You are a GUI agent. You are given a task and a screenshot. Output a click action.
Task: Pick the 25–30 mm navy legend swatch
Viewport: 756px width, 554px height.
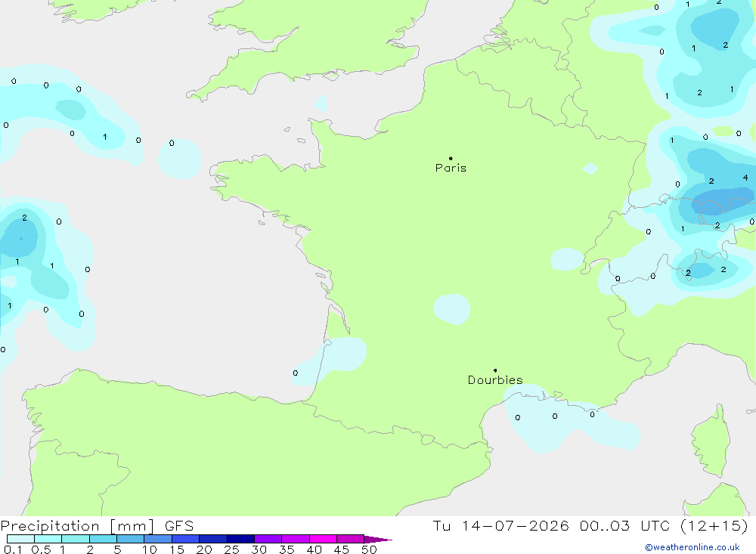[x=240, y=539]
